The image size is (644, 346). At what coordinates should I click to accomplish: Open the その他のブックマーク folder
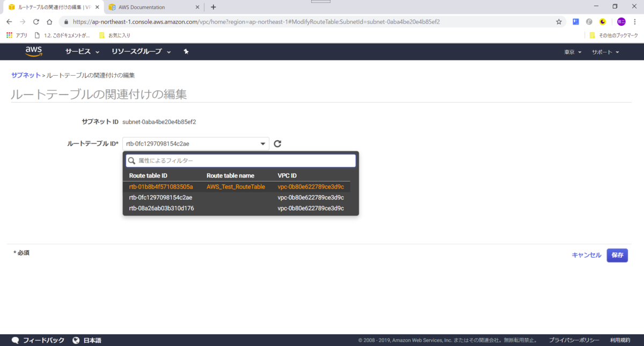613,35
